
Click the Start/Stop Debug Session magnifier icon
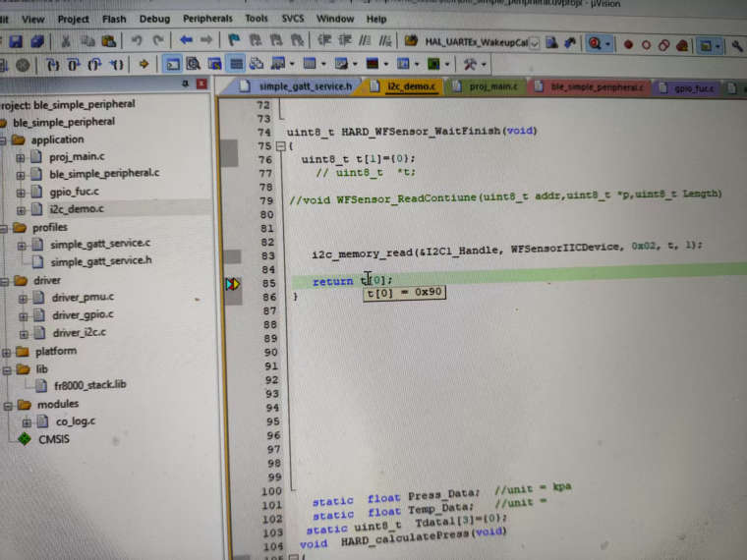tap(594, 44)
